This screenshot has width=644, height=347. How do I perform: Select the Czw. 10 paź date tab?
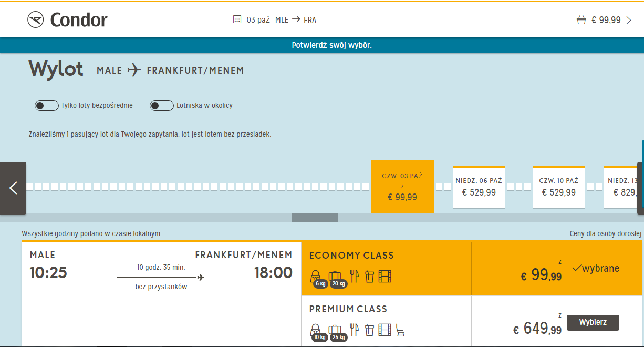(559, 187)
